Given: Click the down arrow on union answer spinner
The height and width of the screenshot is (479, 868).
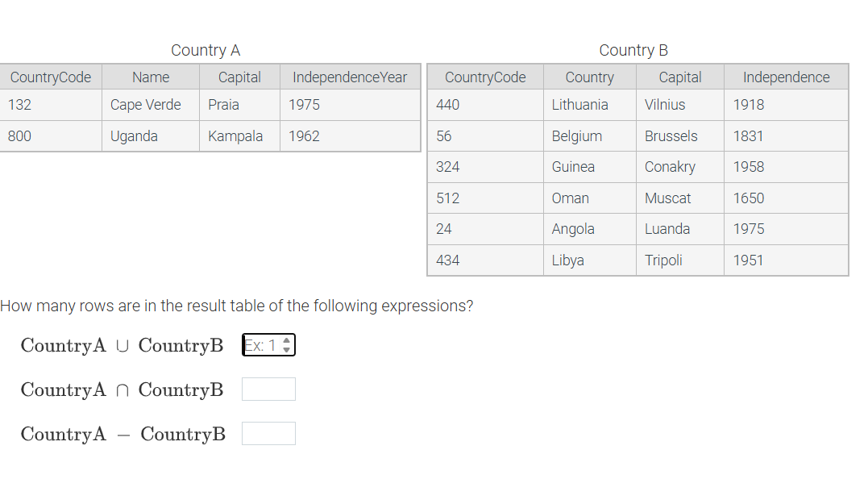Looking at the screenshot, I should tap(287, 348).
